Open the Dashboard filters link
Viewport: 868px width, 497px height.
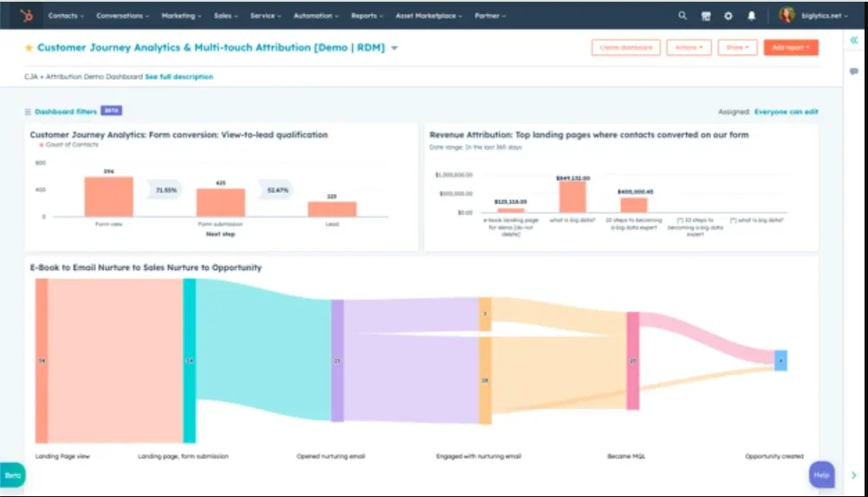[66, 112]
